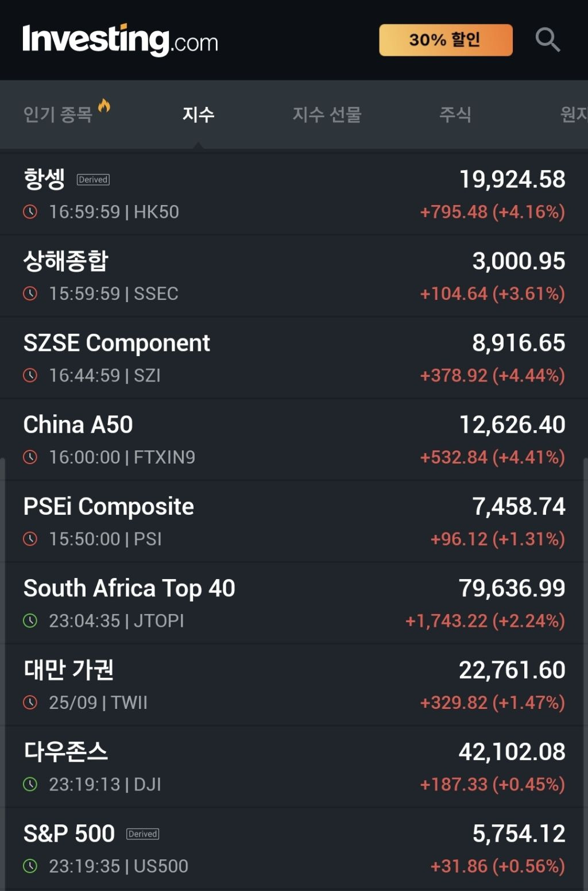588x891 pixels.
Task: Click the Investing.com logo
Action: (121, 40)
